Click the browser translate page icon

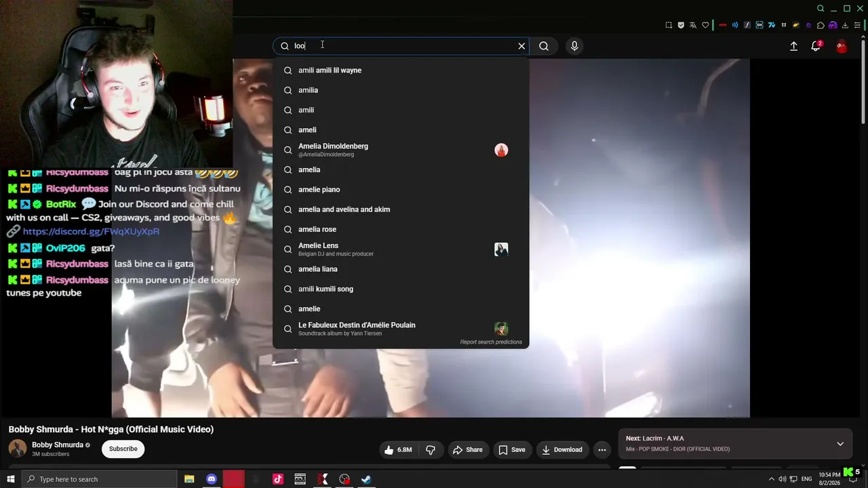pyautogui.click(x=693, y=25)
